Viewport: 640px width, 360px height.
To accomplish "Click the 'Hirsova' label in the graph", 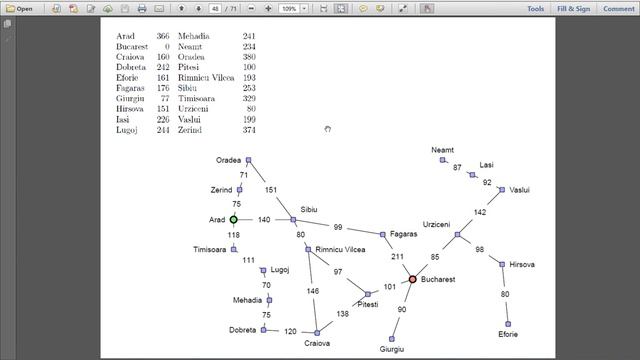I will [x=522, y=264].
